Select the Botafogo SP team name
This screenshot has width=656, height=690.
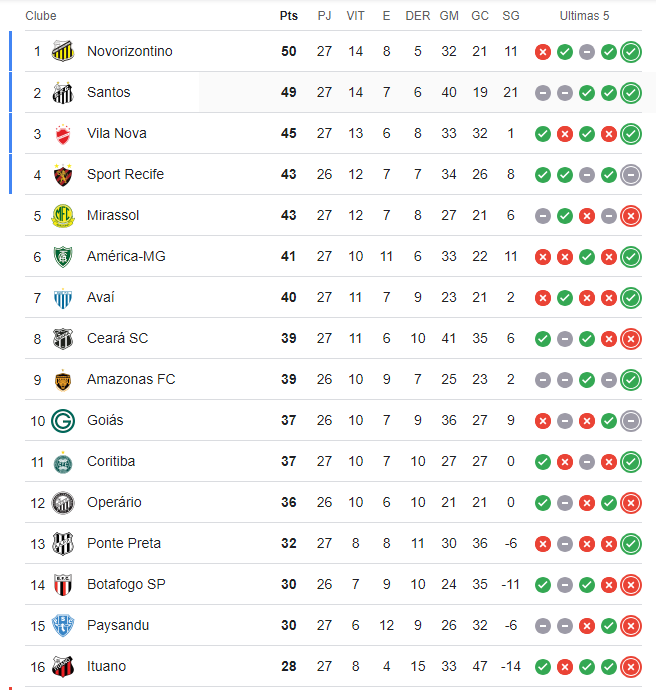126,584
